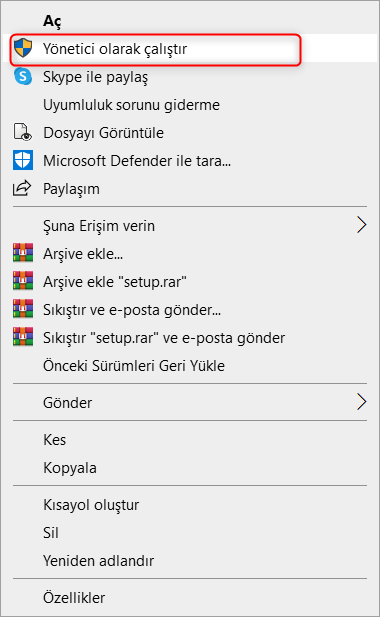Image resolution: width=380 pixels, height=617 pixels.
Task: Click WinRAR icon beside Sıkıştır "setup.rar" ve e-posta
Action: pyautogui.click(x=23, y=337)
